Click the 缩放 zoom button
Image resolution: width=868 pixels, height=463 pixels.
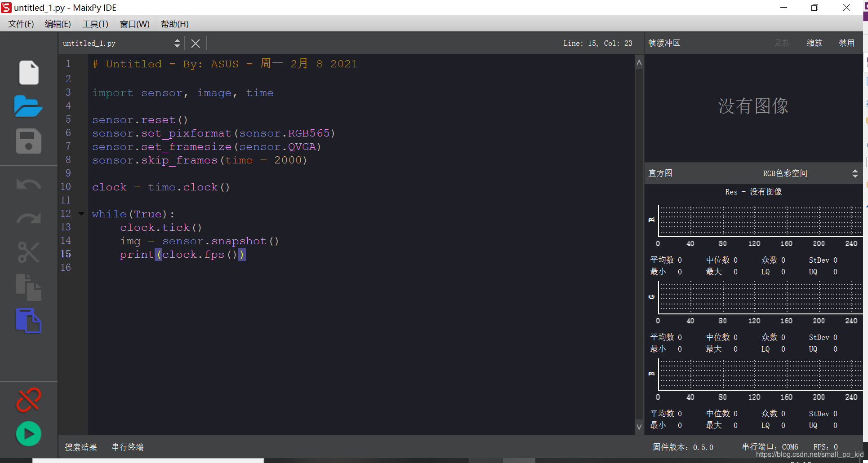814,43
